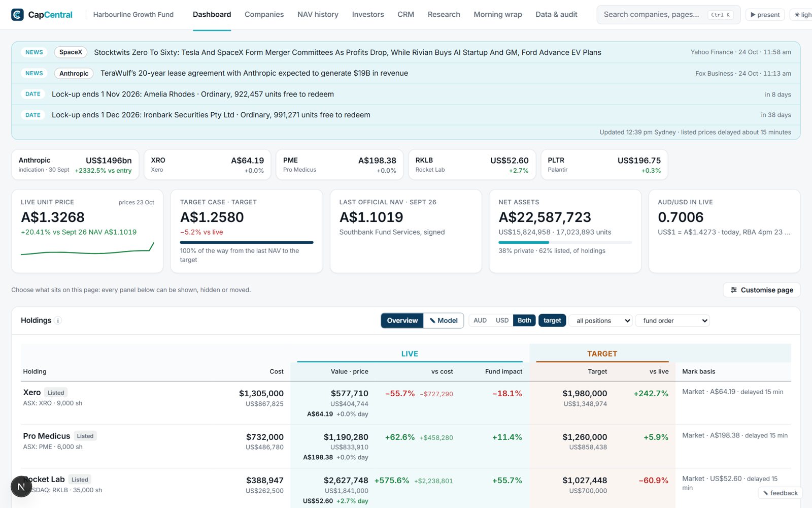Open the Anthropic ticker card
The width and height of the screenshot is (812, 508).
click(75, 165)
